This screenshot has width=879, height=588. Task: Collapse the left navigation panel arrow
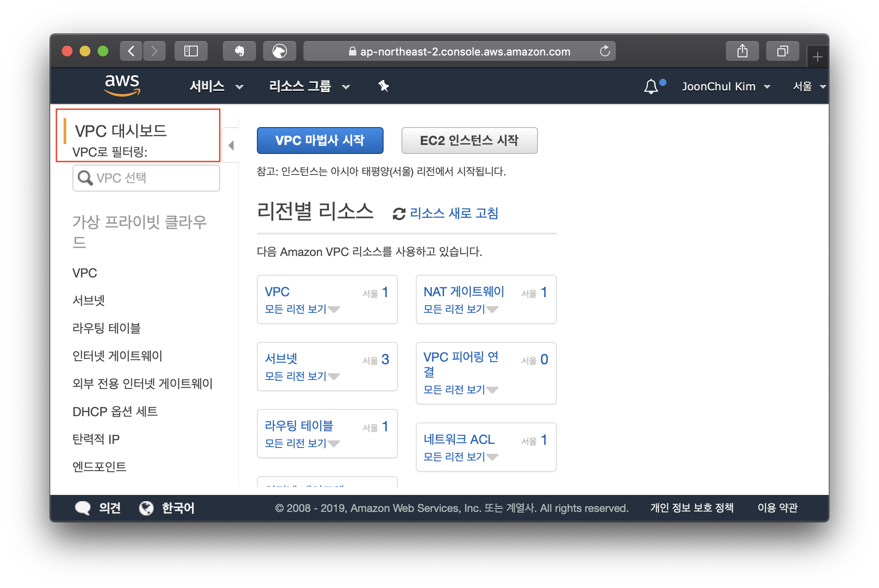[x=231, y=145]
